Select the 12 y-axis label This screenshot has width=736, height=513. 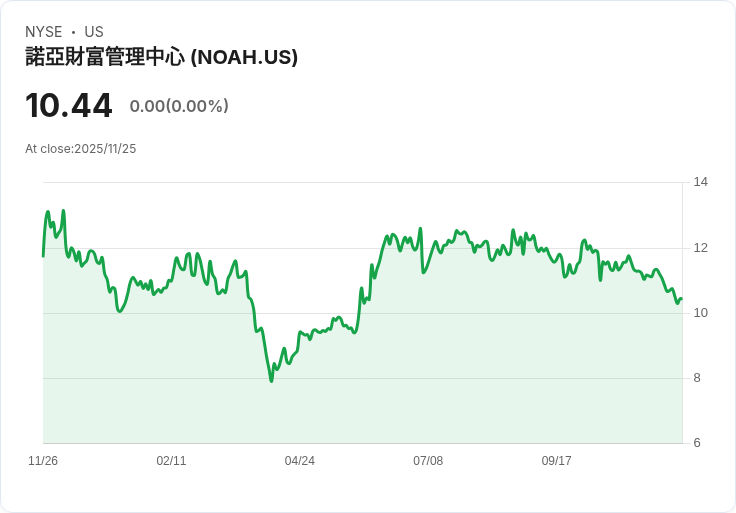pyautogui.click(x=701, y=248)
